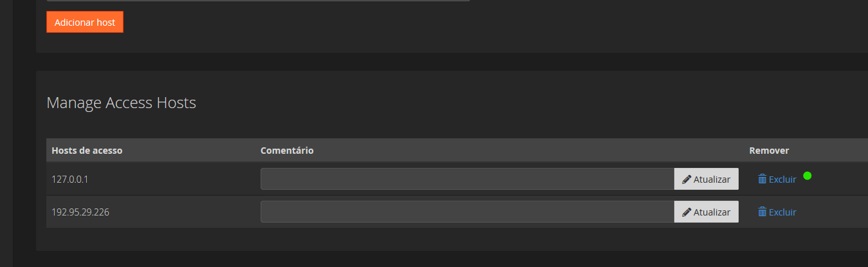868x267 pixels.
Task: Click the host input field above Adicionar host
Action: tap(258, 1)
